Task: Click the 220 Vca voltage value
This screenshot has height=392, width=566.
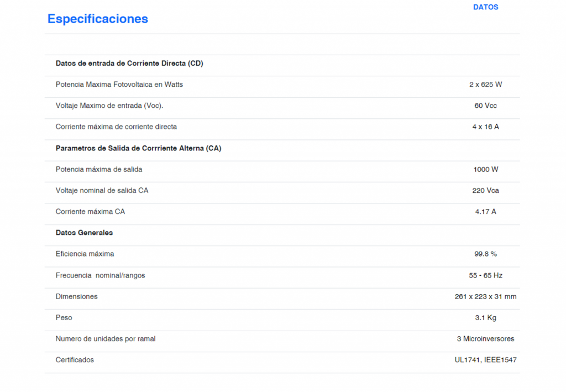Action: (x=485, y=190)
